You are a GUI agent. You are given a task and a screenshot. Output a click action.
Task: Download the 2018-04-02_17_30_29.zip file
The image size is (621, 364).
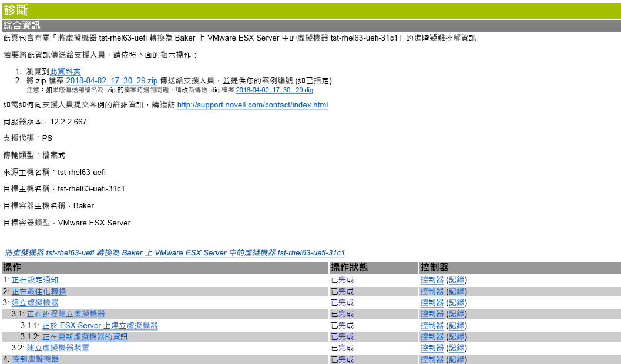point(112,80)
